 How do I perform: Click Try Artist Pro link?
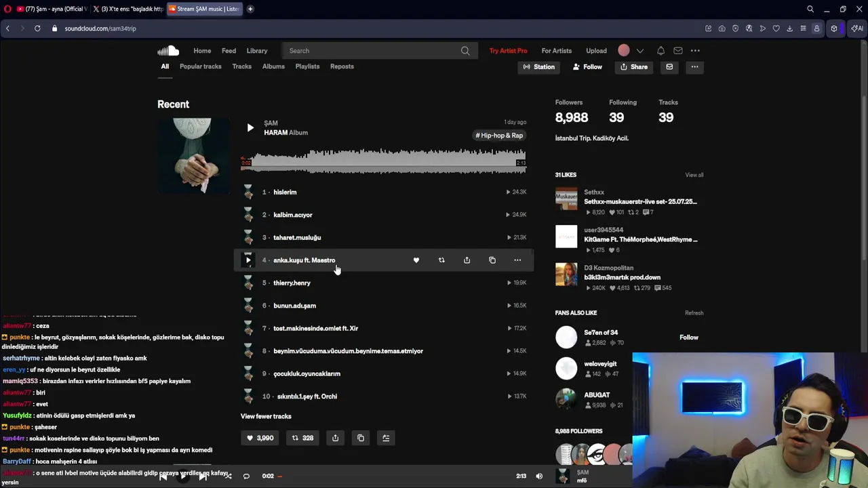[508, 51]
